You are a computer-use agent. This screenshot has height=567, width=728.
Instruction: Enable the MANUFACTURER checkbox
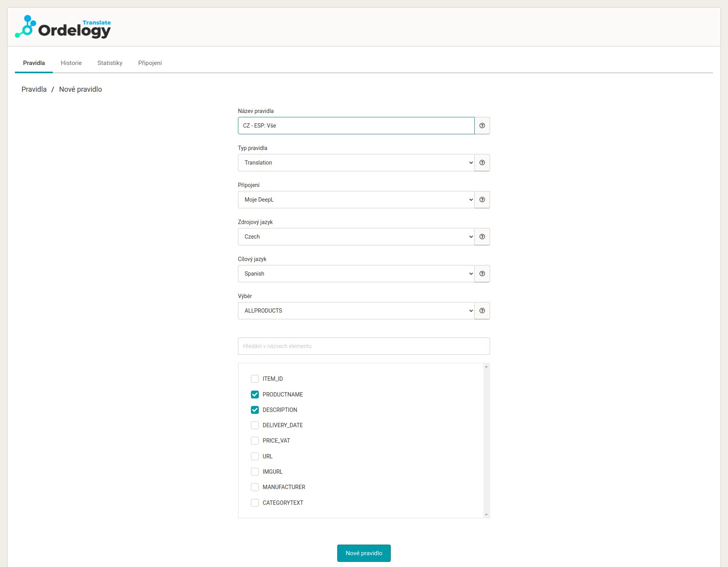click(255, 487)
